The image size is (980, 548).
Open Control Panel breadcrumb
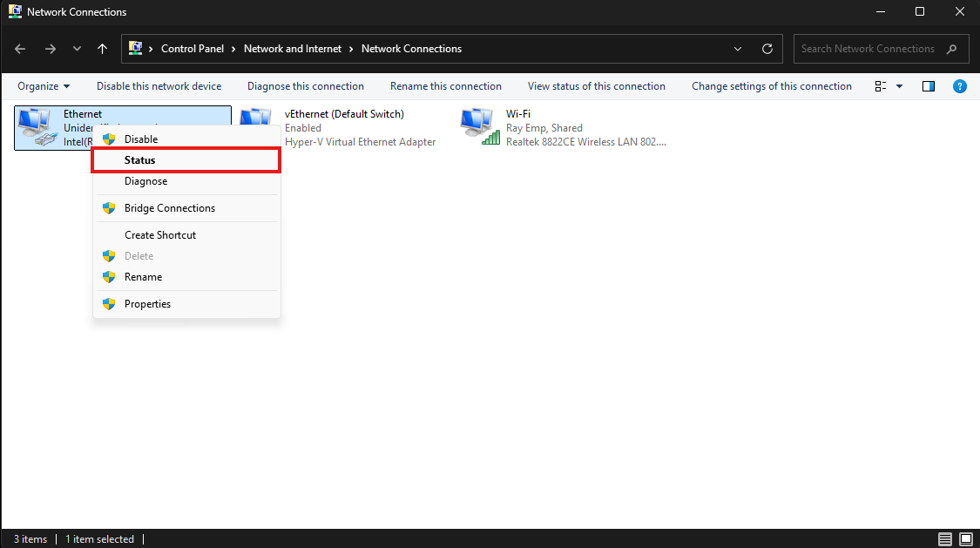[x=193, y=49]
